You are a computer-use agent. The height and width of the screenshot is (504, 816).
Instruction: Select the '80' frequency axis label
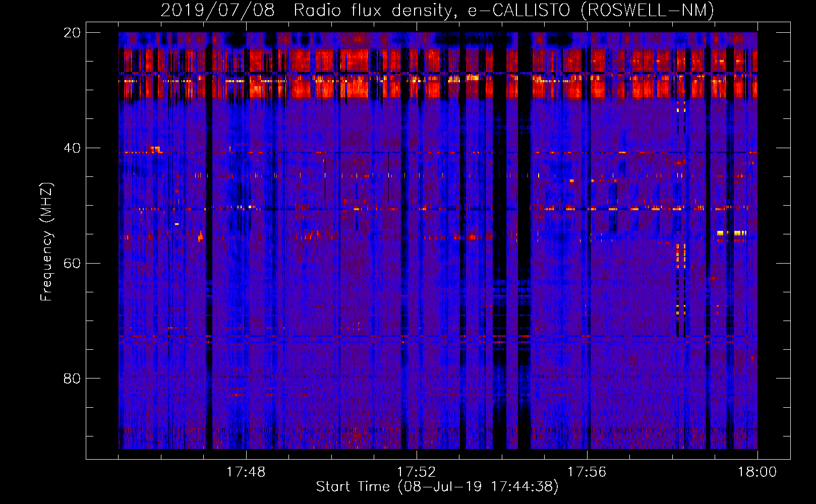(x=72, y=379)
